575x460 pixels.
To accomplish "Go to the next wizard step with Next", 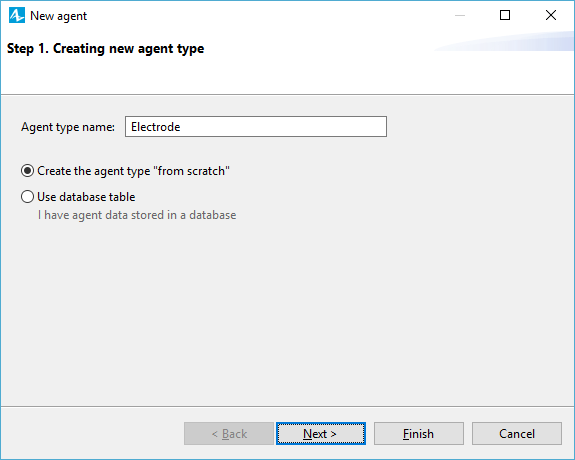I will tap(321, 434).
